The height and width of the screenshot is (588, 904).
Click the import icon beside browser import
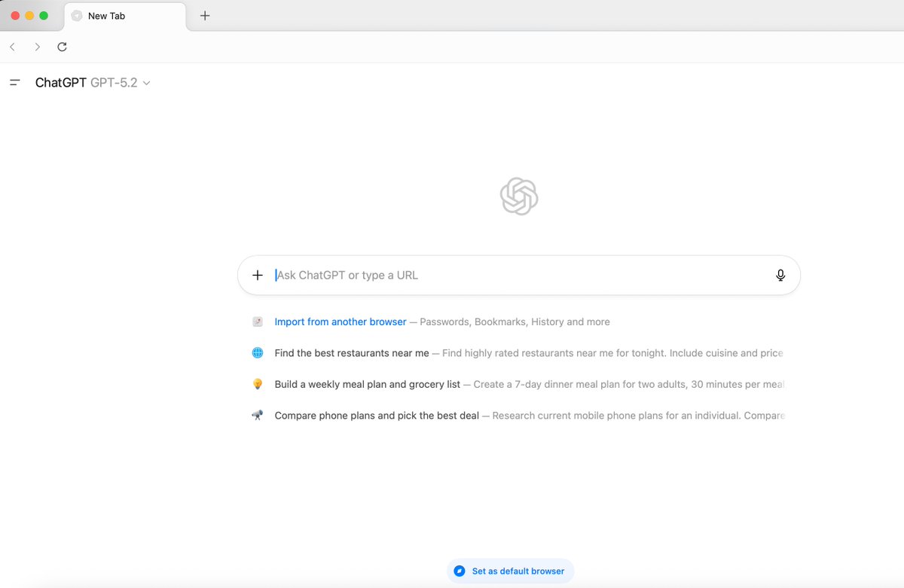click(x=258, y=321)
